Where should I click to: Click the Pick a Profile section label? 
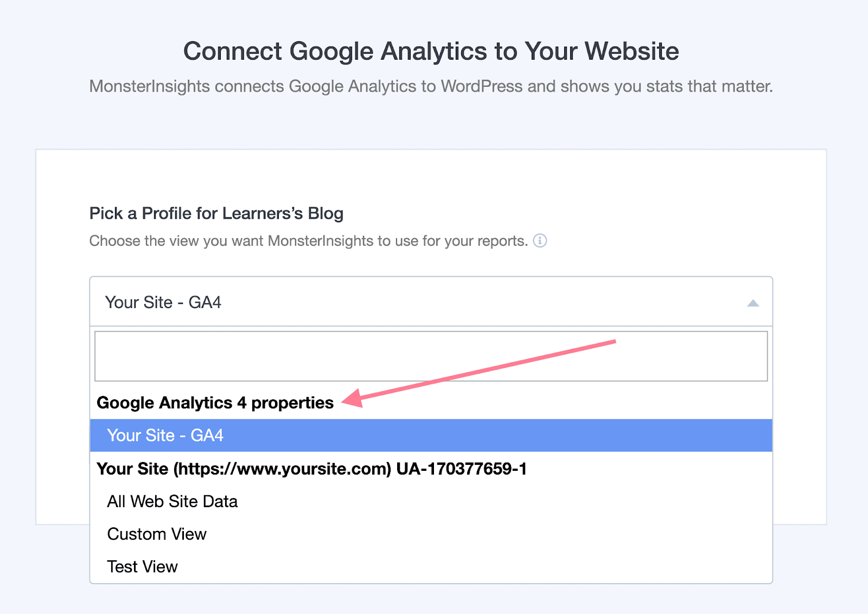216,213
